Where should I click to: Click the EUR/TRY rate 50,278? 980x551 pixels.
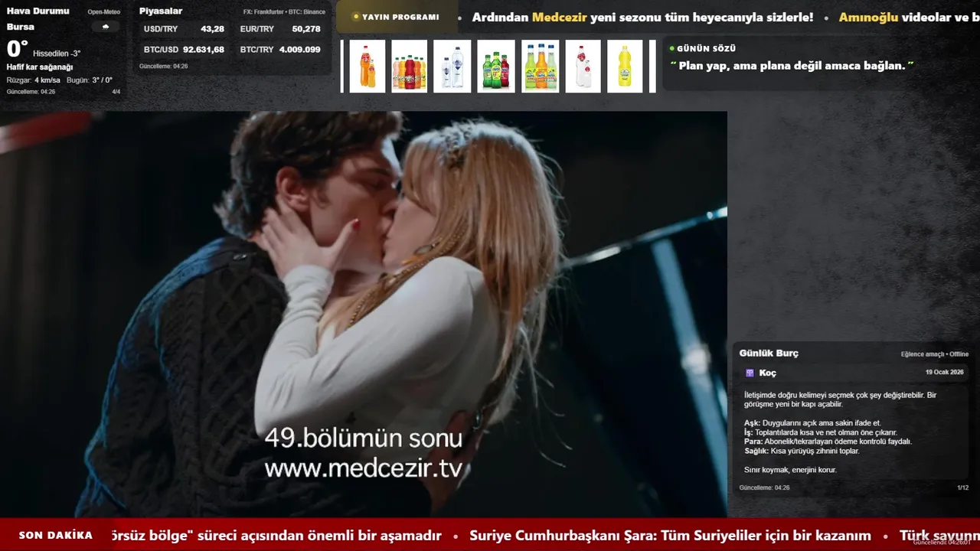[x=306, y=29]
